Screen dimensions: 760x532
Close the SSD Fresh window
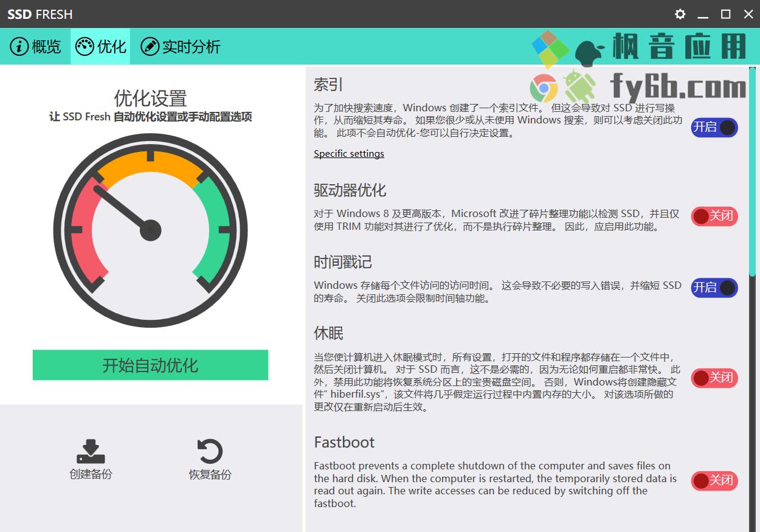(748, 14)
